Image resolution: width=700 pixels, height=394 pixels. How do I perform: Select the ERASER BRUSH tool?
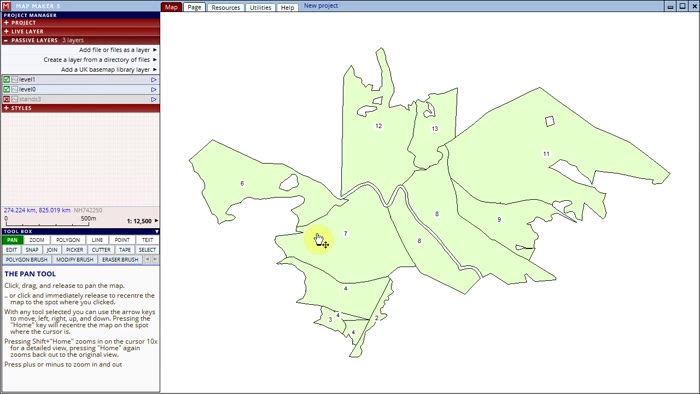(120, 260)
